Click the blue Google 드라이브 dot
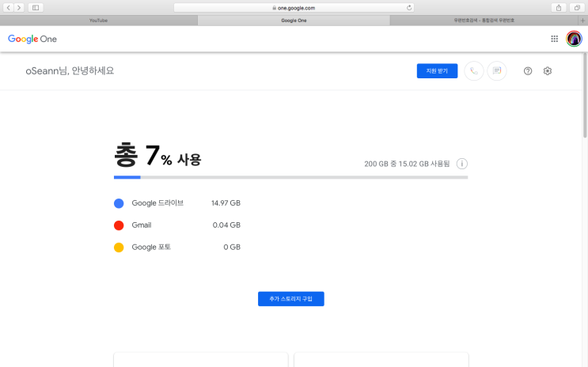Image resolution: width=588 pixels, height=367 pixels. click(119, 203)
